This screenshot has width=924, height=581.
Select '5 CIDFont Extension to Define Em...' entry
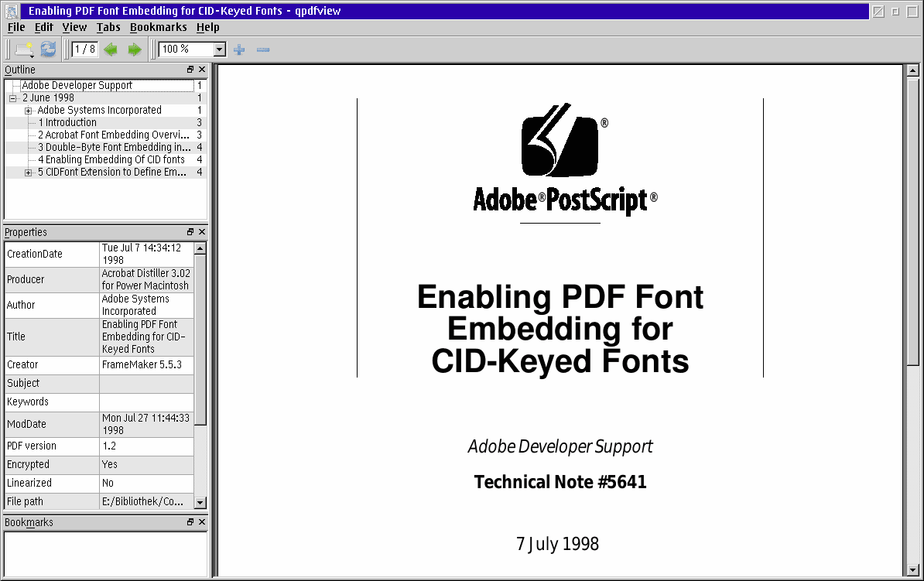coord(112,172)
